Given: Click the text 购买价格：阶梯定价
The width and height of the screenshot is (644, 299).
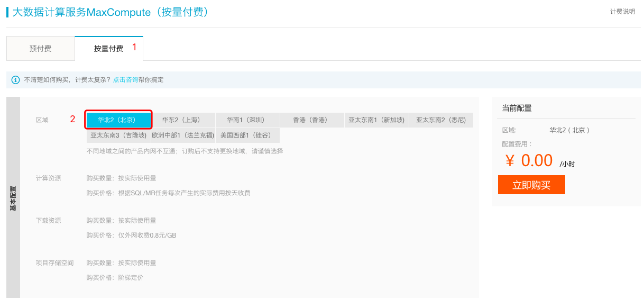Looking at the screenshot, I should pos(115,278).
